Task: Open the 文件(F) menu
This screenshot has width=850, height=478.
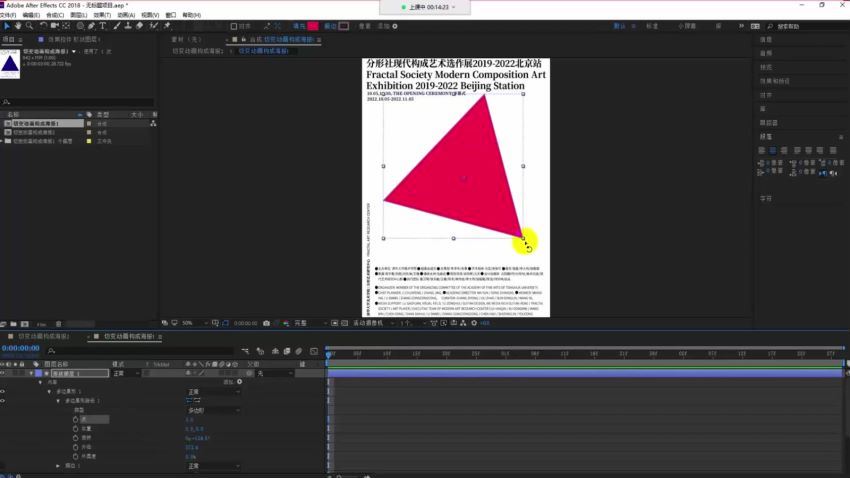Action: pos(8,15)
